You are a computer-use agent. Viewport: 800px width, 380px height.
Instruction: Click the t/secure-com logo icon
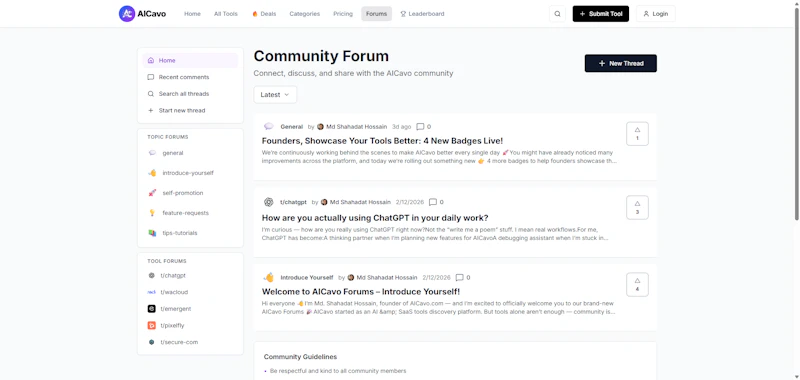point(151,342)
